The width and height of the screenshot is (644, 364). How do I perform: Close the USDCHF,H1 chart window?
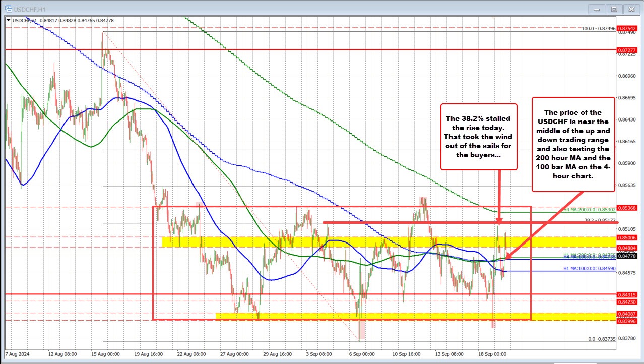click(631, 9)
